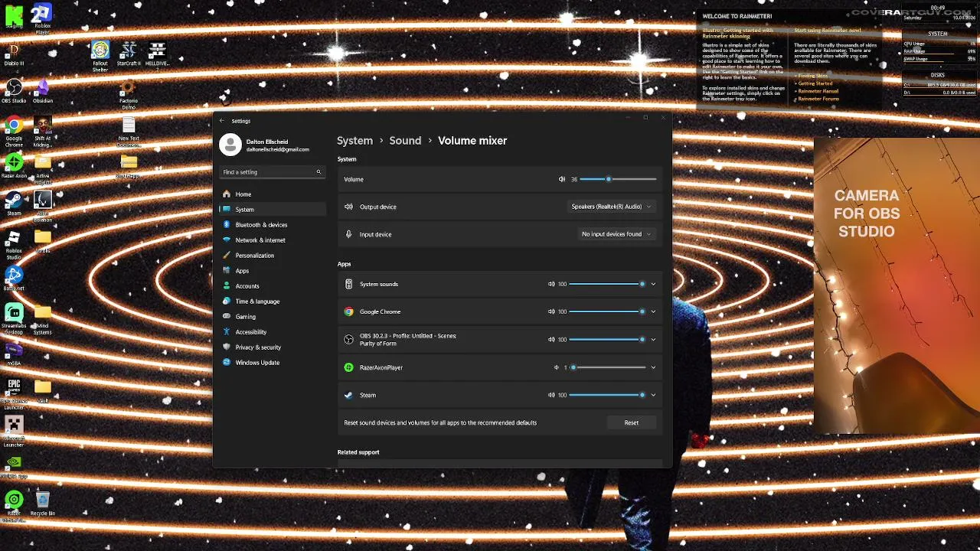
Task: Select Streamlabs Desktop shortcut
Action: click(14, 319)
